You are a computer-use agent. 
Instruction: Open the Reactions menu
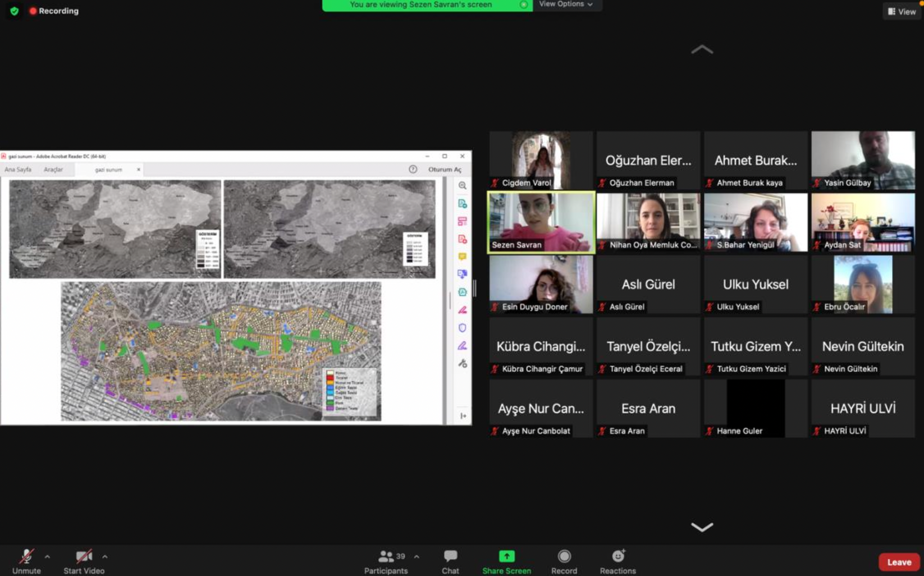tap(617, 561)
